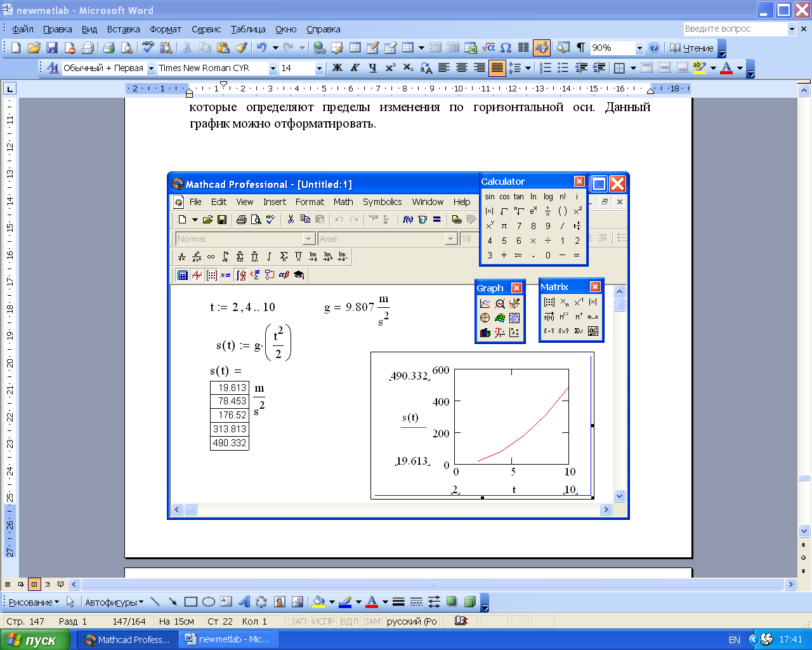Choose Line Style in the Drawing toolbar

[398, 602]
